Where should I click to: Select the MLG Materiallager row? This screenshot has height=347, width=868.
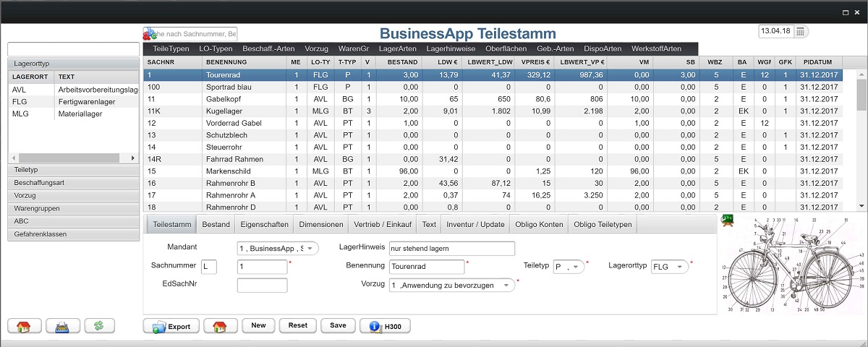72,114
